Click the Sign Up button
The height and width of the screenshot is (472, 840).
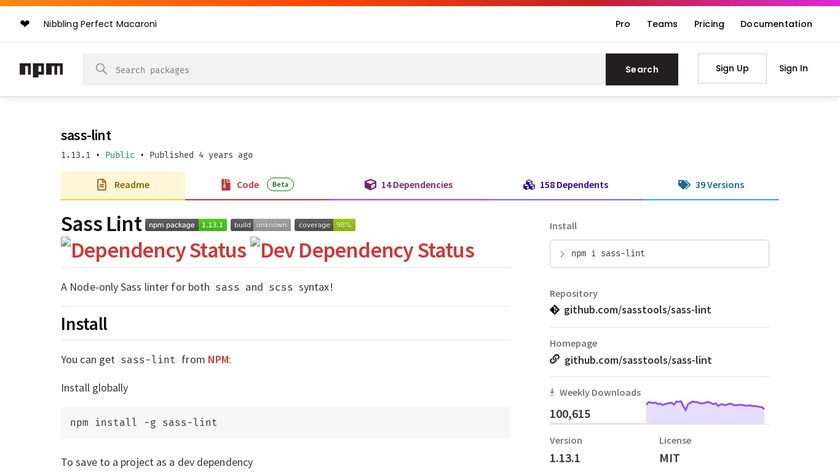click(x=732, y=68)
